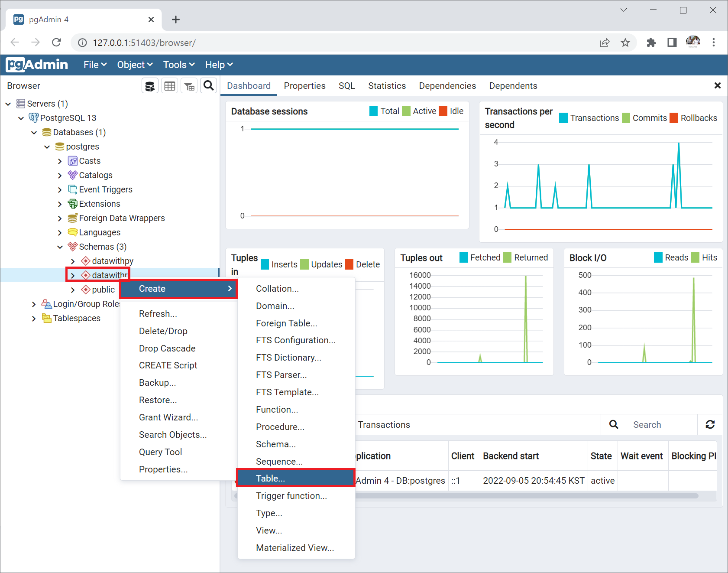Click the Chrome address bar URL

point(144,42)
